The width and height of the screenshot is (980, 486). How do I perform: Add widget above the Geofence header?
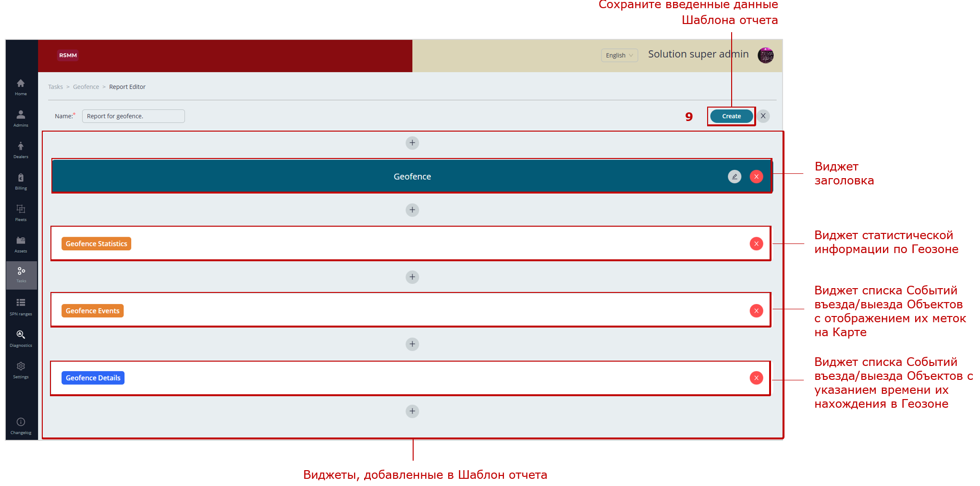coord(412,143)
